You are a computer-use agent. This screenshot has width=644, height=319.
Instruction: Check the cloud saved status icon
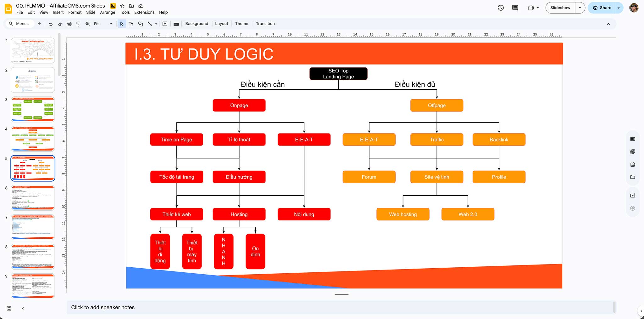click(141, 6)
